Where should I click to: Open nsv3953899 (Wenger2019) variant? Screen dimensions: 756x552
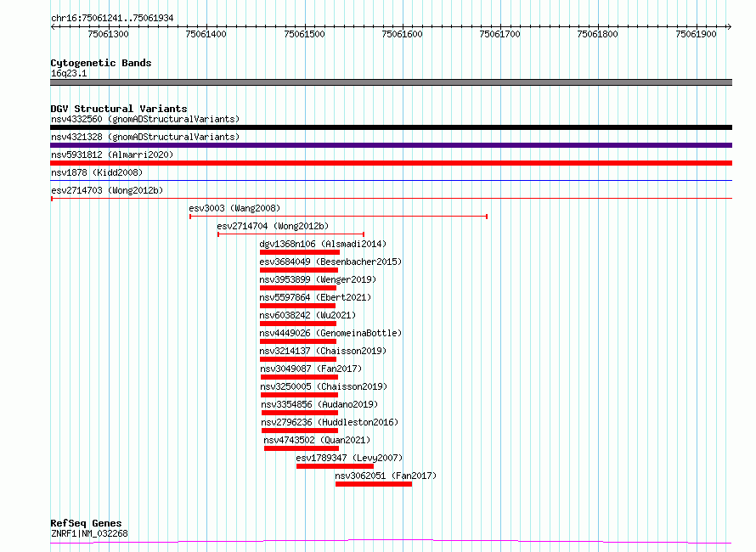(318, 279)
